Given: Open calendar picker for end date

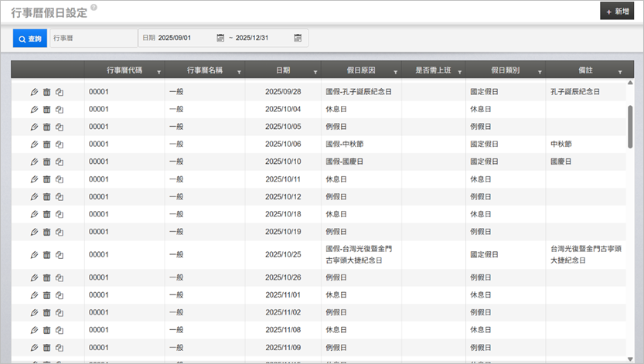Looking at the screenshot, I should (298, 38).
